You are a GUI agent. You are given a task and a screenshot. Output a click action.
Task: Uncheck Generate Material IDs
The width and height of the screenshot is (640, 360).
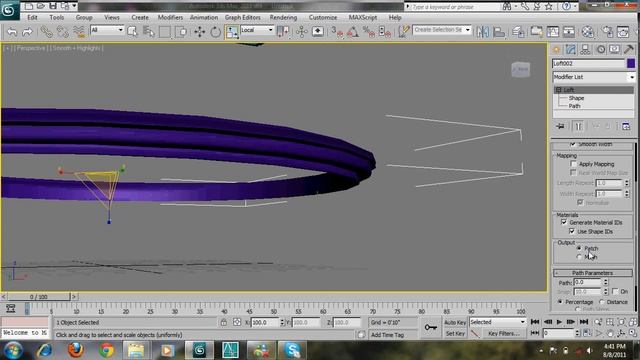(564, 222)
